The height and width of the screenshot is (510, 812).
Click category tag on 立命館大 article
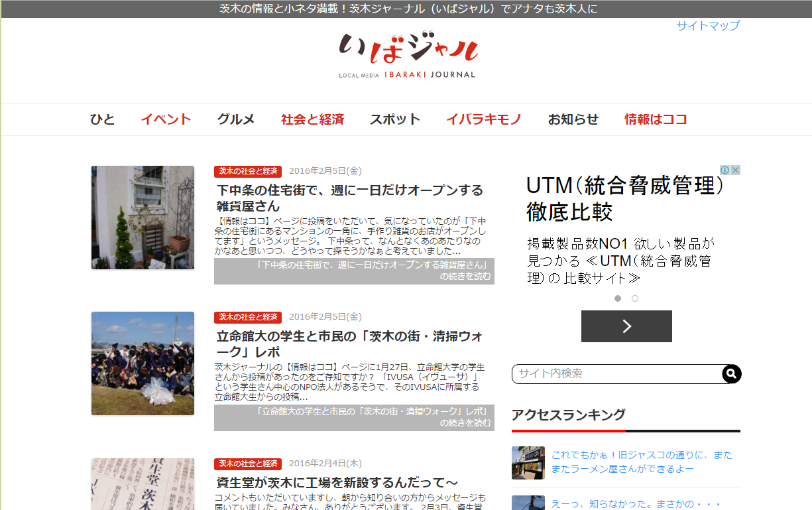[248, 317]
